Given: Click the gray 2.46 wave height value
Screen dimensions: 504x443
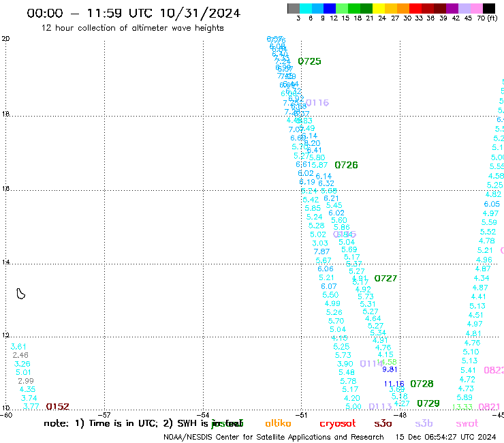Looking at the screenshot, I should click(x=20, y=355).
